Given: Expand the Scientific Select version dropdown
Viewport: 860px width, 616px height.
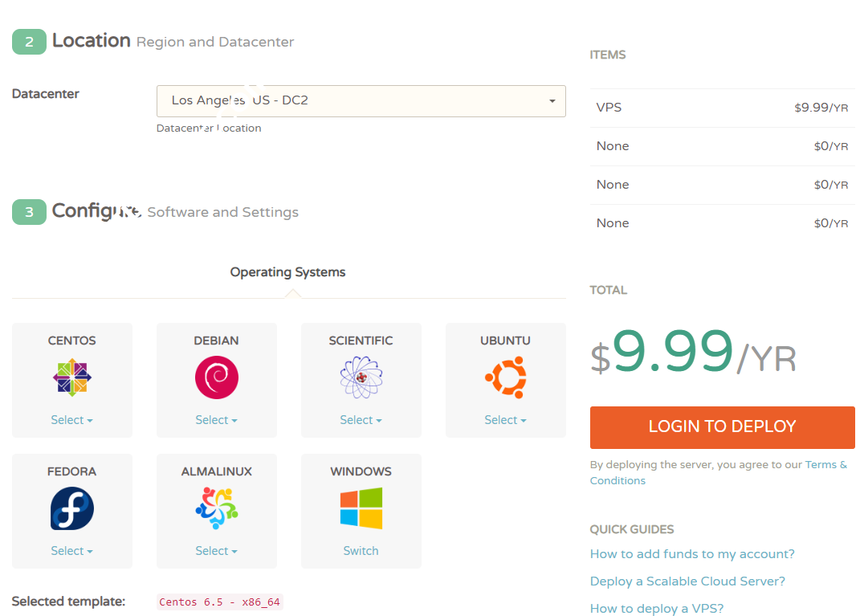Looking at the screenshot, I should [x=361, y=420].
